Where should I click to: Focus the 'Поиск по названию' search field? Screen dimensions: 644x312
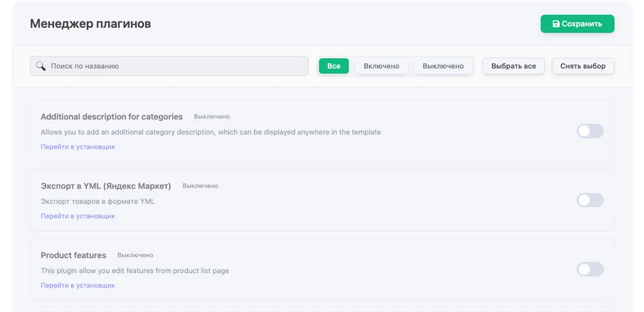coord(175,66)
